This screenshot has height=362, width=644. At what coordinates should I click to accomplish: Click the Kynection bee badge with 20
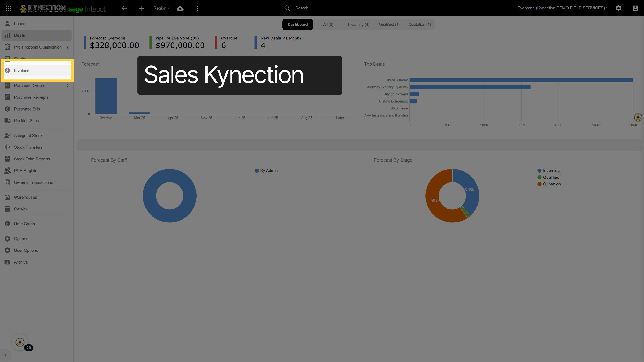point(20,342)
